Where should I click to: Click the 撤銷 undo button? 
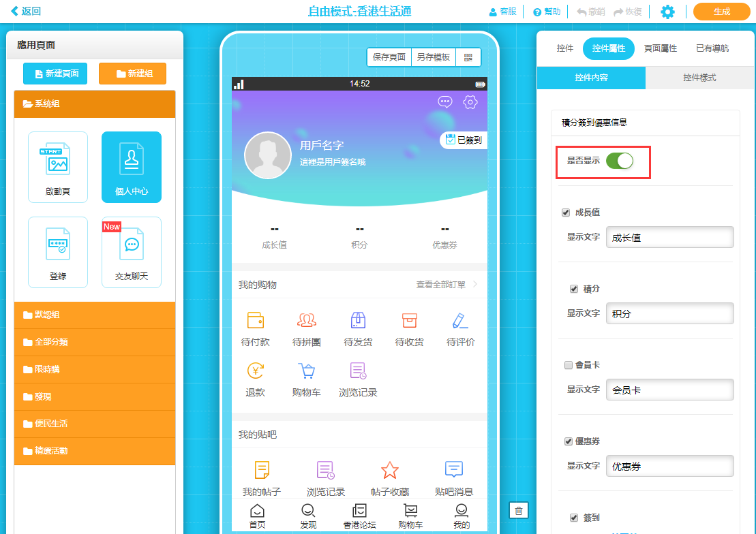point(591,12)
